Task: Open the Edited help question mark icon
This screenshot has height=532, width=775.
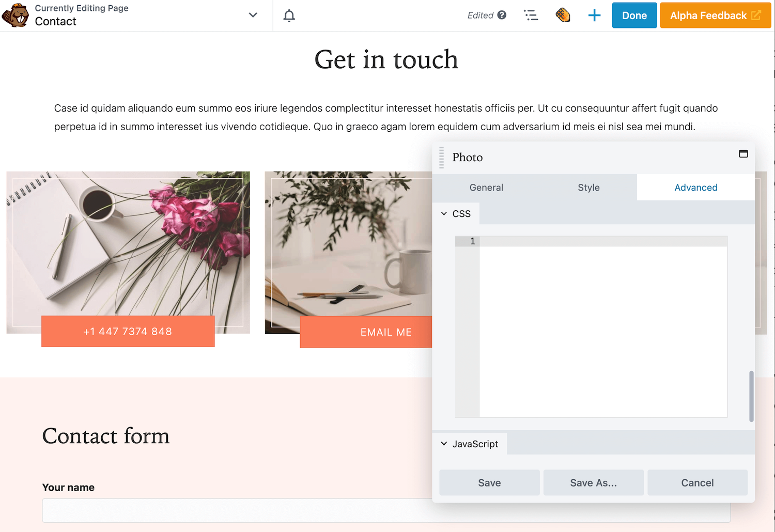Action: (502, 15)
